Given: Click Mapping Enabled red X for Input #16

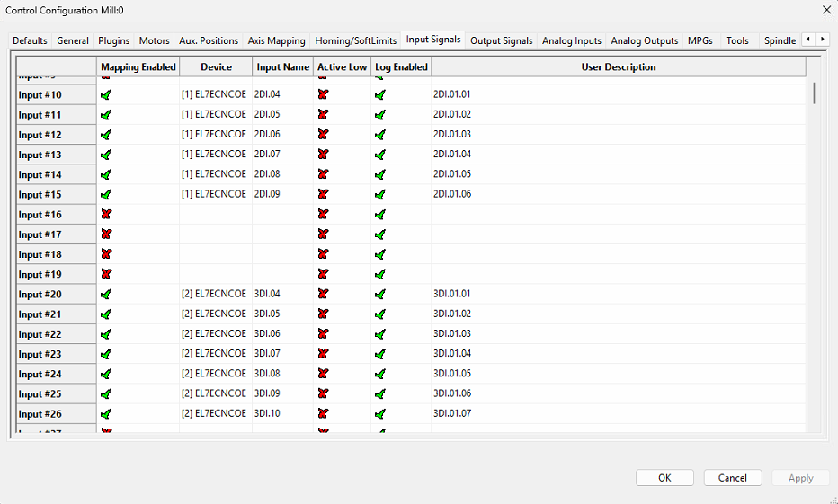Looking at the screenshot, I should click(x=106, y=215).
